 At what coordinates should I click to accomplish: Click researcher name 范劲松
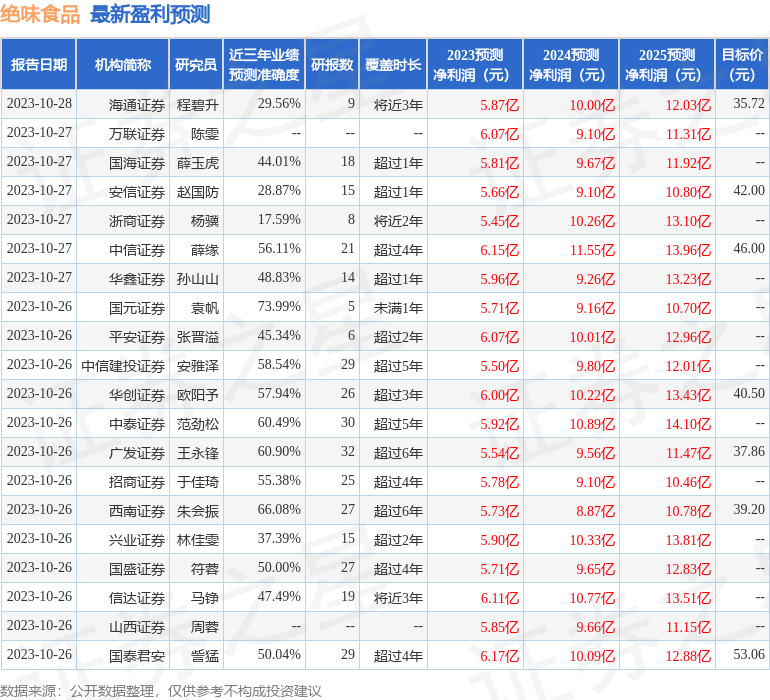pos(197,423)
